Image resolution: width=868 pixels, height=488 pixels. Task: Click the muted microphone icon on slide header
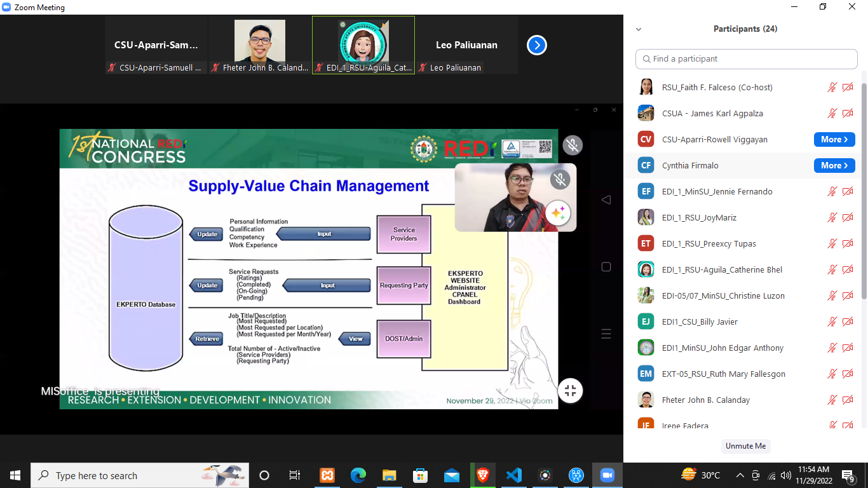573,146
